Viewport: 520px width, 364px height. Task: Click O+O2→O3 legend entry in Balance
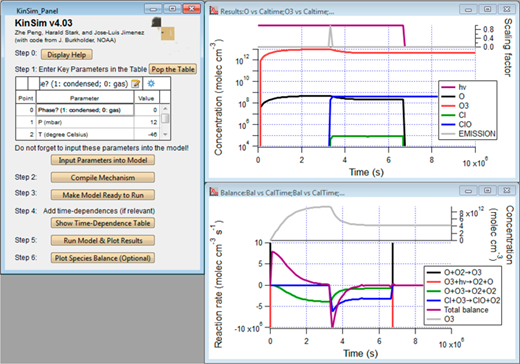454,273
